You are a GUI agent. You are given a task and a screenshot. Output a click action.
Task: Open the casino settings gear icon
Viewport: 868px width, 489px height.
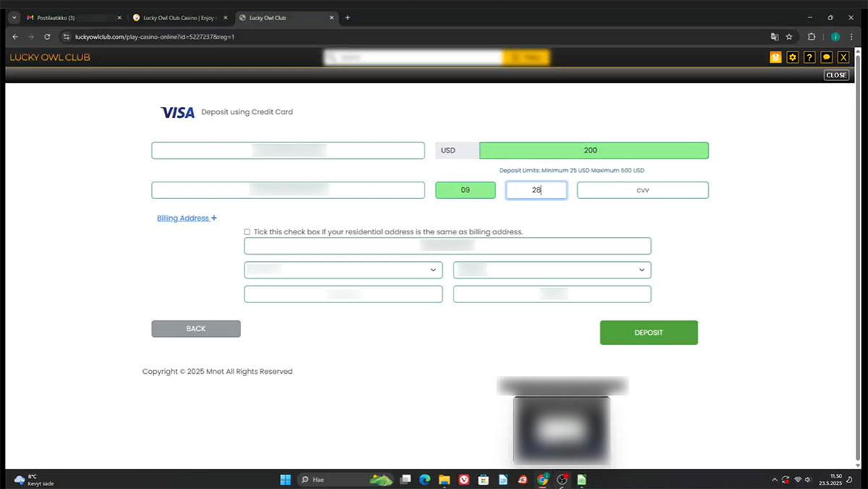[x=793, y=57]
